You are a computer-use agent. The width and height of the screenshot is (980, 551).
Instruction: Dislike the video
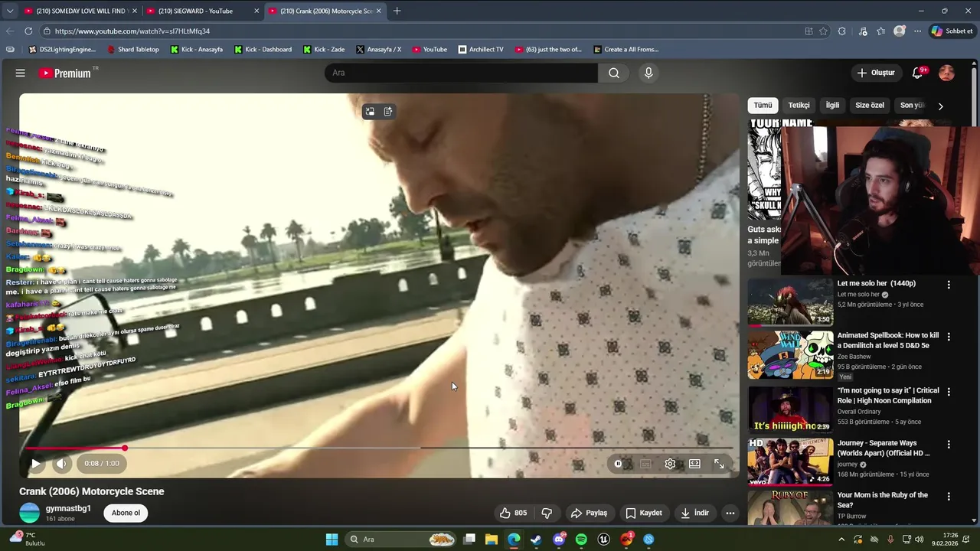click(547, 513)
